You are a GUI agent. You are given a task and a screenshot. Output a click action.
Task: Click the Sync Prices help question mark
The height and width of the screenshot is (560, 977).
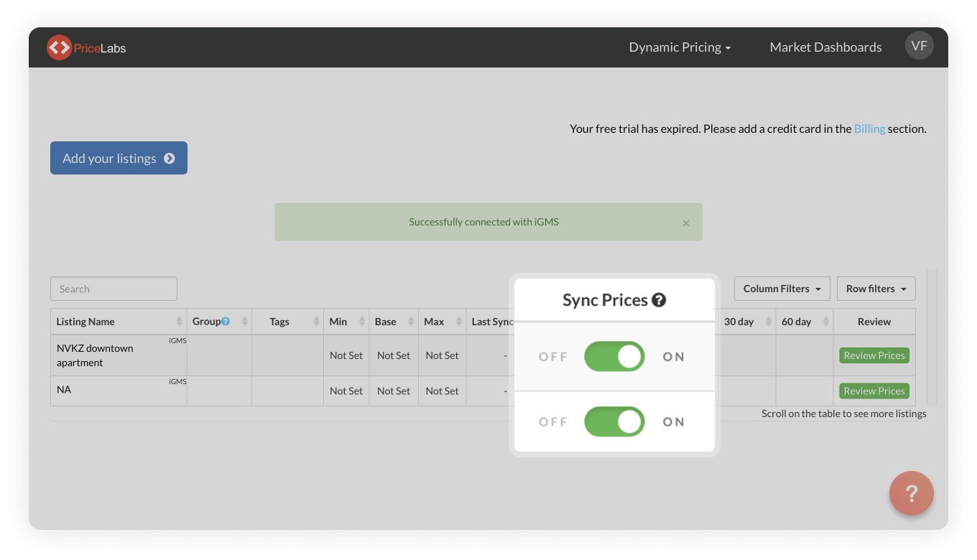click(x=659, y=300)
